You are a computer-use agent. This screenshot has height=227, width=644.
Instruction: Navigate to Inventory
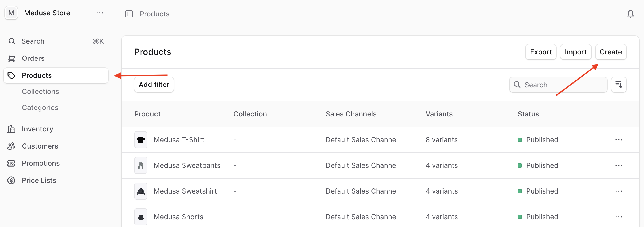[x=56, y=129]
